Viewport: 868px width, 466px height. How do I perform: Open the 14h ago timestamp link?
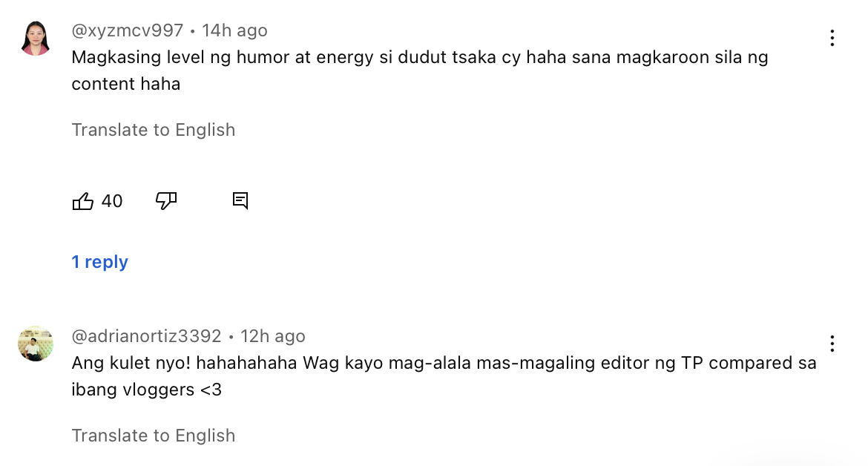click(x=234, y=30)
